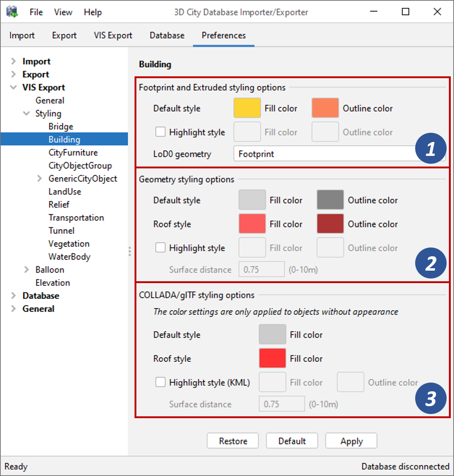Click the Restore button
The image size is (454, 476).
pos(233,441)
